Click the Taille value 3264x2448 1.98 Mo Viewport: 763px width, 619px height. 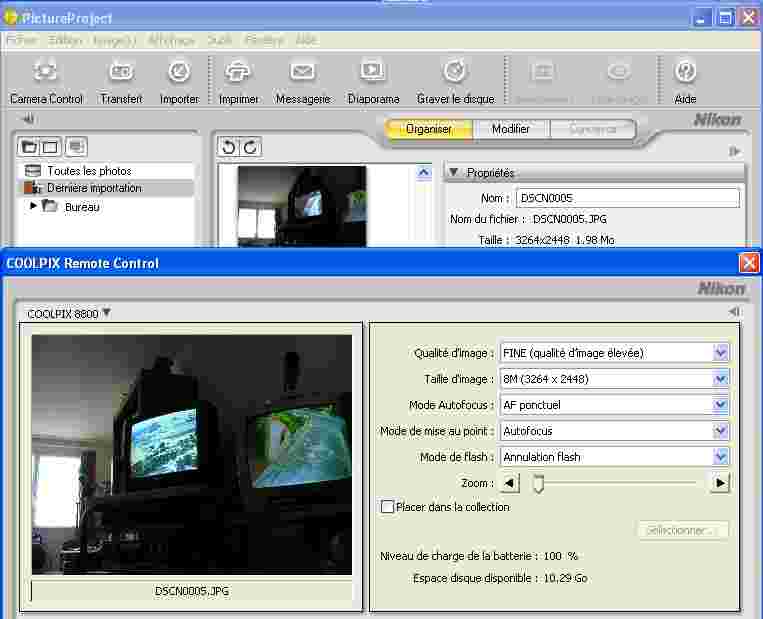[564, 240]
